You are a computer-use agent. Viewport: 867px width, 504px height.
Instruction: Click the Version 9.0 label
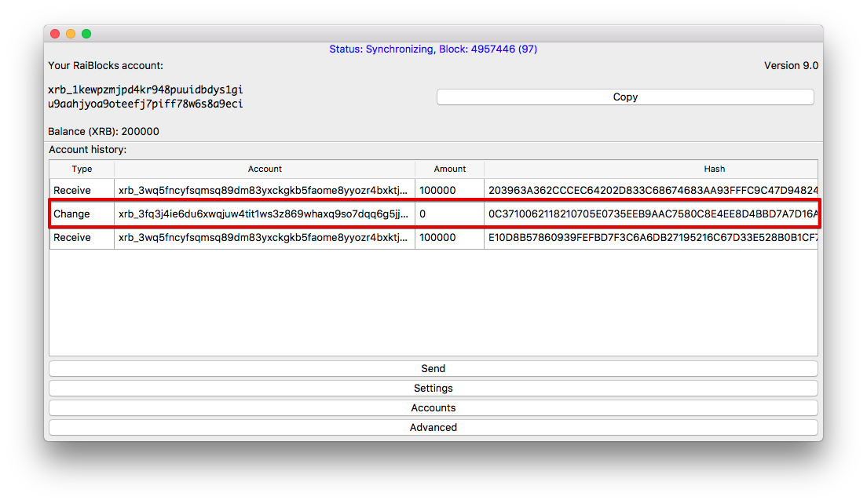point(791,66)
